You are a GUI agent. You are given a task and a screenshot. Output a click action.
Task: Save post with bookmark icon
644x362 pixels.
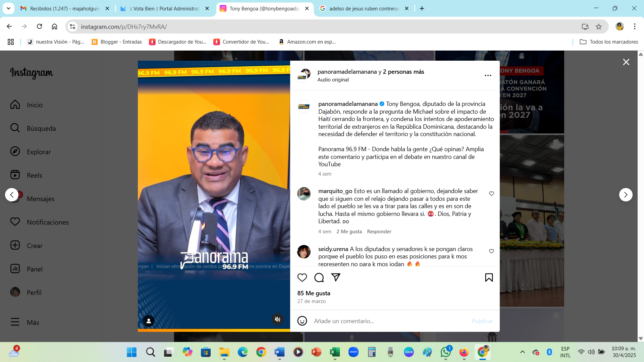(x=489, y=278)
